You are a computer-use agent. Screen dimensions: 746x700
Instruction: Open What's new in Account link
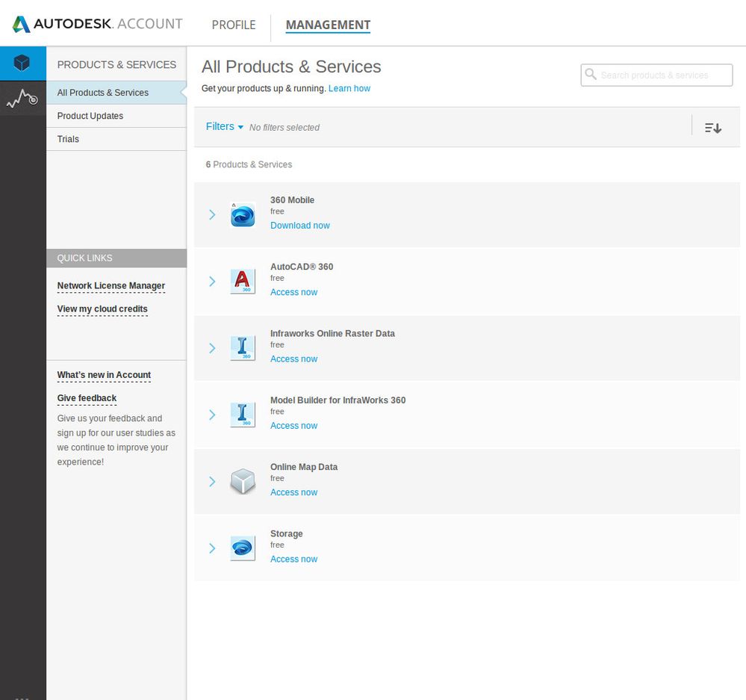coord(104,375)
